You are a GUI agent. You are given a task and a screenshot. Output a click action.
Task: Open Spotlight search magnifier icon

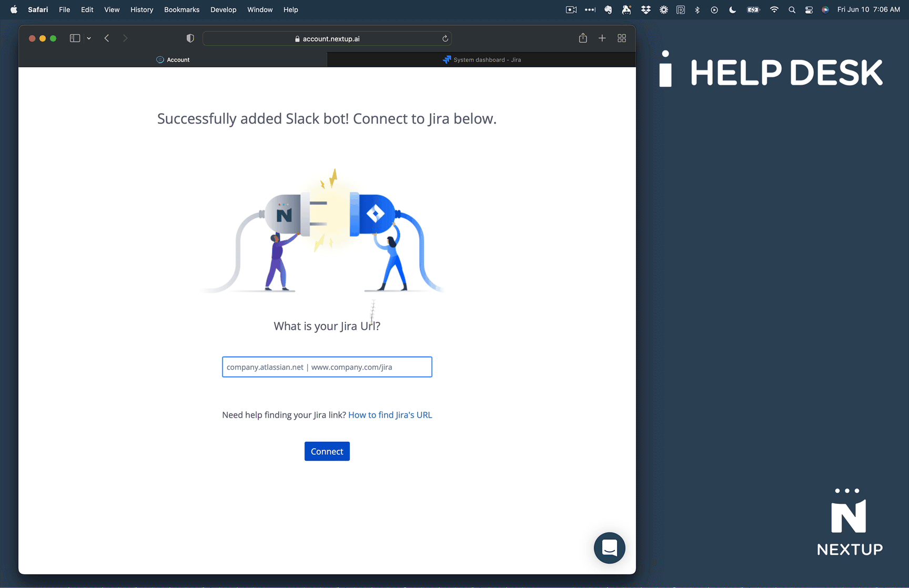pos(792,9)
